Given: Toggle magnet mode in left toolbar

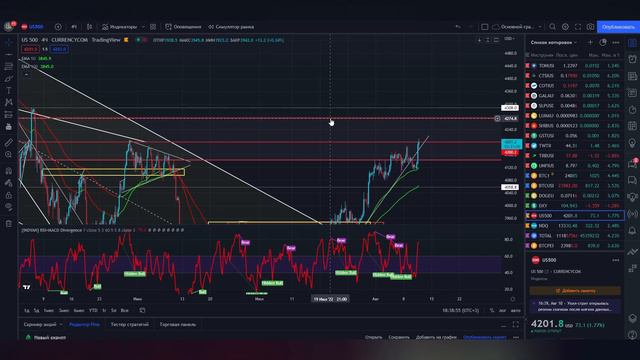Looking at the screenshot, I should 9,171.
